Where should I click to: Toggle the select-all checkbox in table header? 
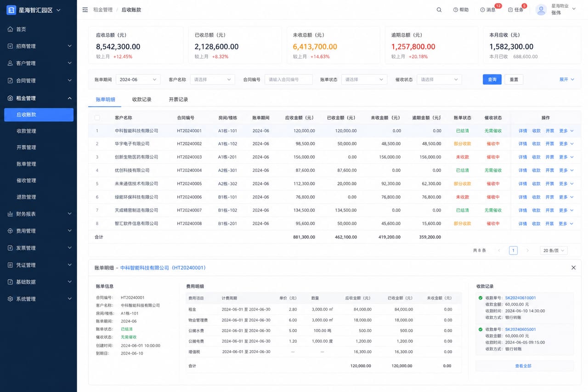(97, 118)
